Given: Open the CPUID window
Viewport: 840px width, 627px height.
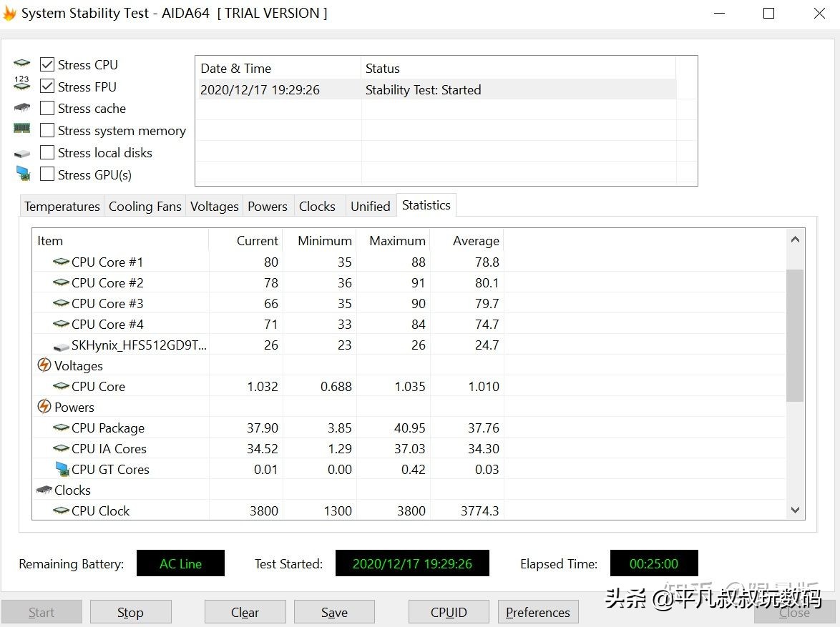Looking at the screenshot, I should (x=449, y=612).
